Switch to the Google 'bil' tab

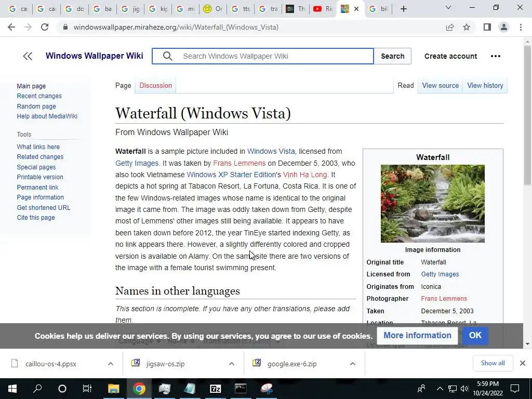[x=379, y=9]
